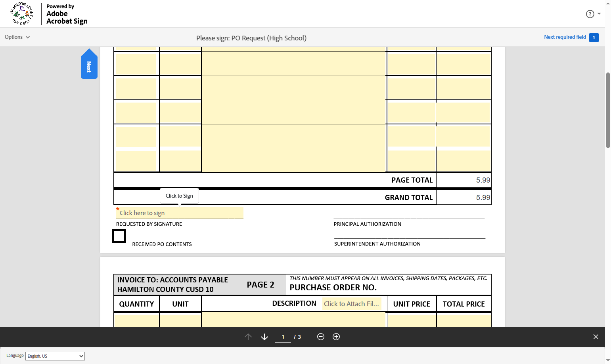The width and height of the screenshot is (611, 364).
Task: Select the 'PRINCIPAL AUTHORIZATION' label
Action: coord(367,224)
